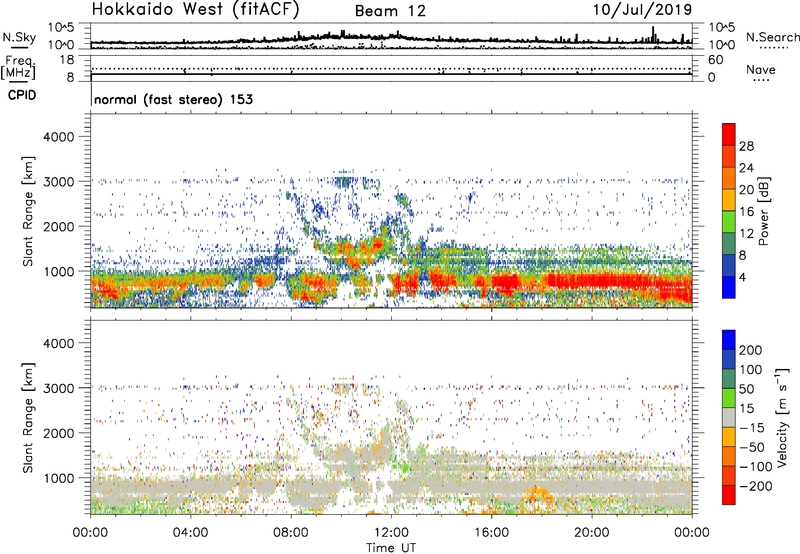Click the "15" tick on Velocity colorbar
This screenshot has height=554, width=800.
point(746,409)
